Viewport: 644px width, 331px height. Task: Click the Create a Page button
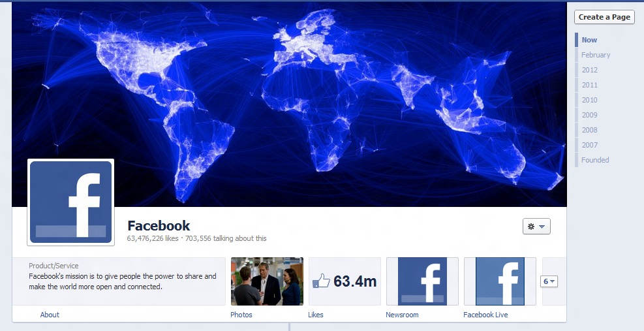[604, 17]
